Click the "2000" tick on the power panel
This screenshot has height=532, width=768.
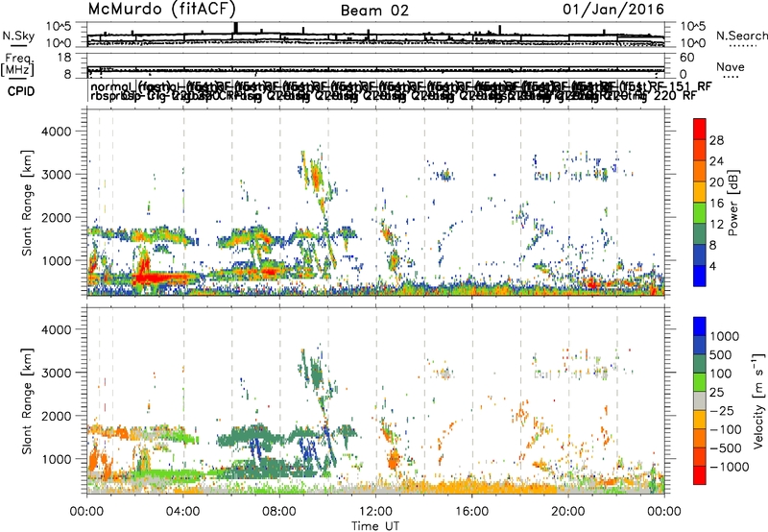tap(57, 217)
